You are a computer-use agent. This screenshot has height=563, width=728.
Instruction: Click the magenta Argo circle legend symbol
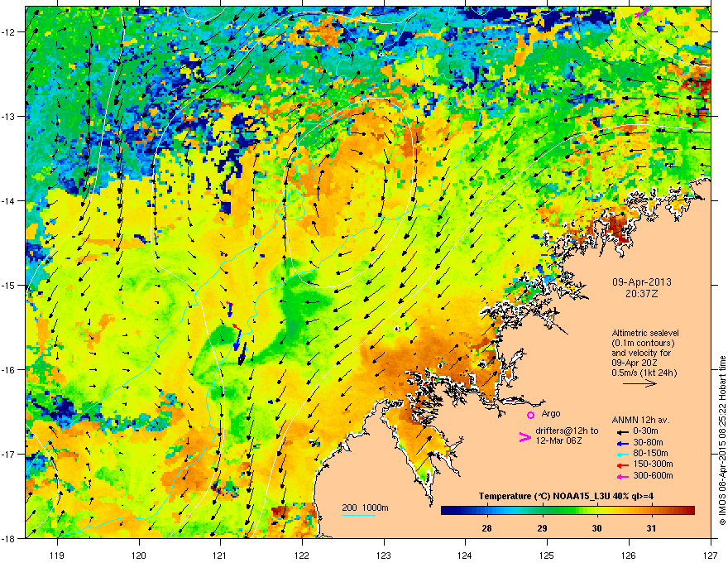tap(530, 415)
